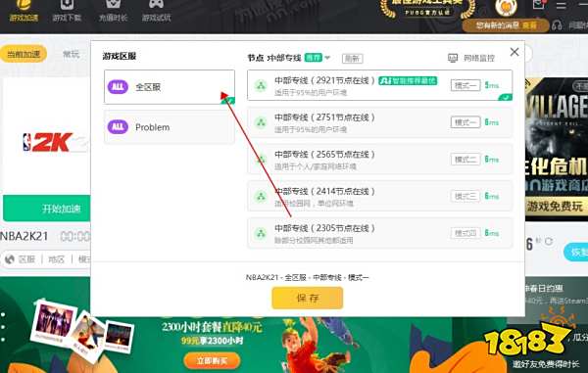This screenshot has width=588, height=373.
Task: Select the 中部专线 2414节点在线 node
Action: coord(379,196)
